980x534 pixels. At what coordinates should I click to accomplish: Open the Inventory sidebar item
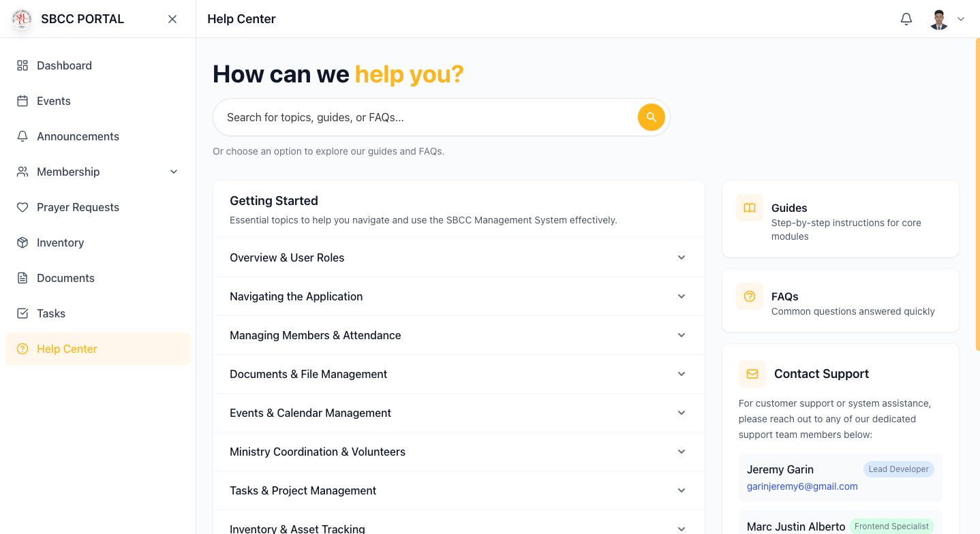coord(60,242)
